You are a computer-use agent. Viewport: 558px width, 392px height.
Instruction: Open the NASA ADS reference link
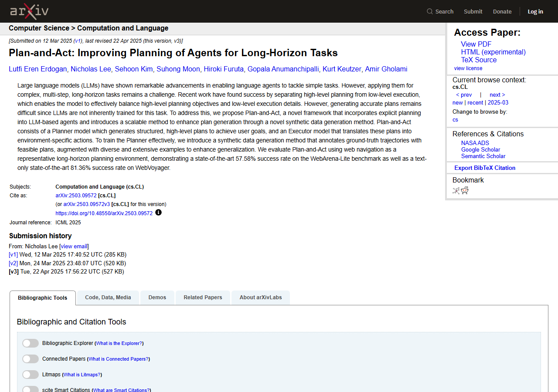click(x=475, y=143)
